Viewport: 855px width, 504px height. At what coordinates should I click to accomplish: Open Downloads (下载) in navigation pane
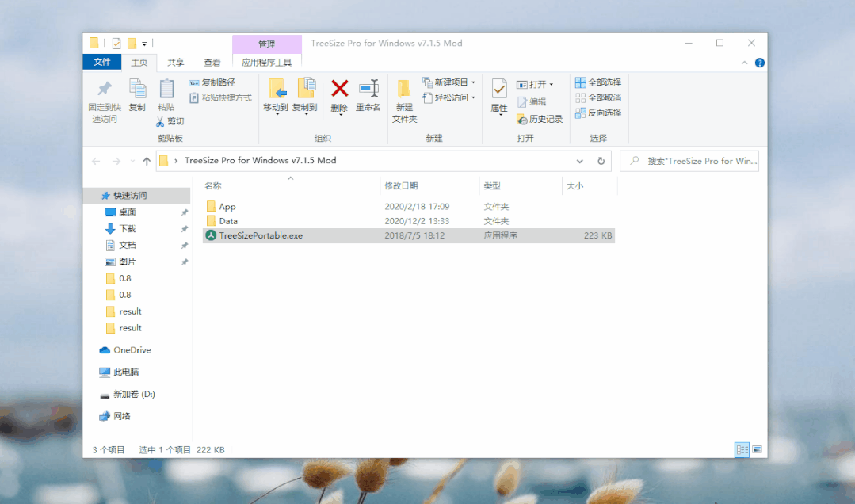(128, 228)
